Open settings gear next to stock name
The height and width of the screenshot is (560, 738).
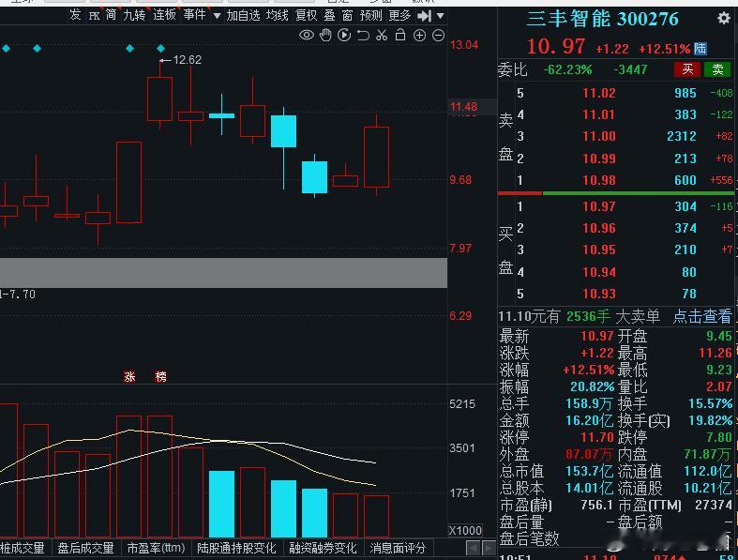[x=724, y=19]
